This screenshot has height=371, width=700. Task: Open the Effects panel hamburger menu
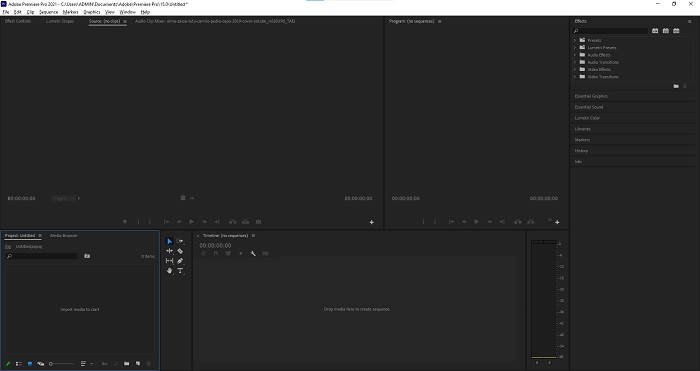pos(689,21)
